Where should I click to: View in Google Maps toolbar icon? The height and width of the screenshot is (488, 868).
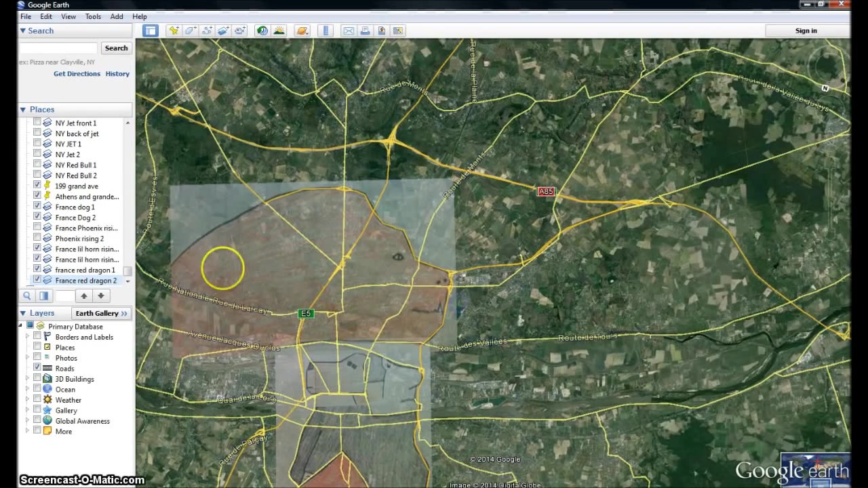pos(398,30)
